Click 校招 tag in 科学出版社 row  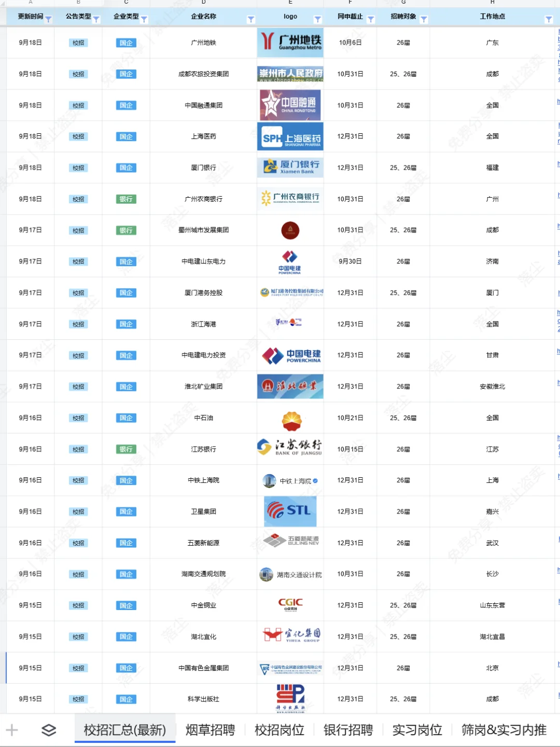(78, 699)
